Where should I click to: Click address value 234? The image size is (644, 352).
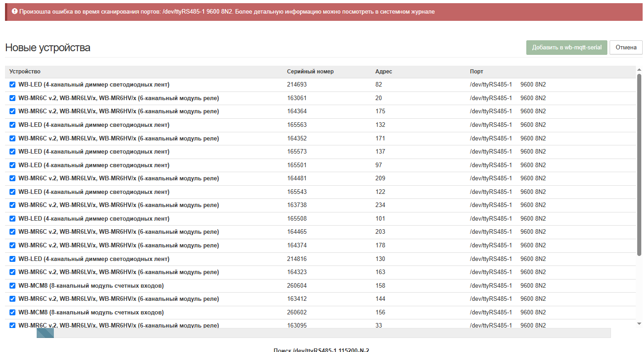(x=380, y=205)
